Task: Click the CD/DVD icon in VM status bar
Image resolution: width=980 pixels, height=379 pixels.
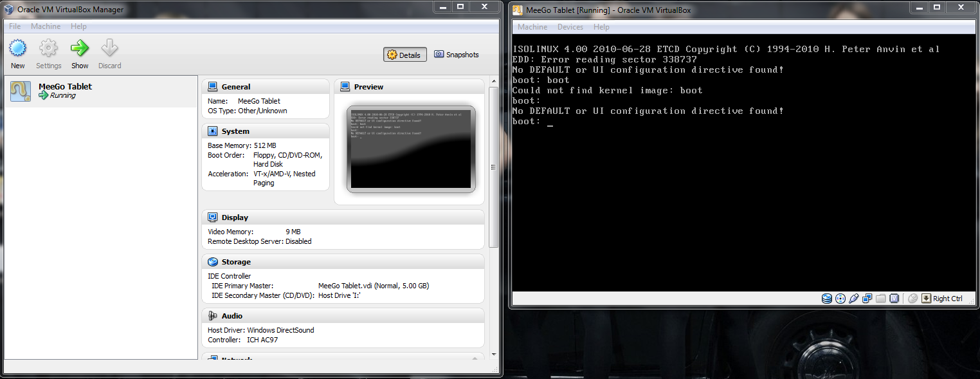Action: 840,299
